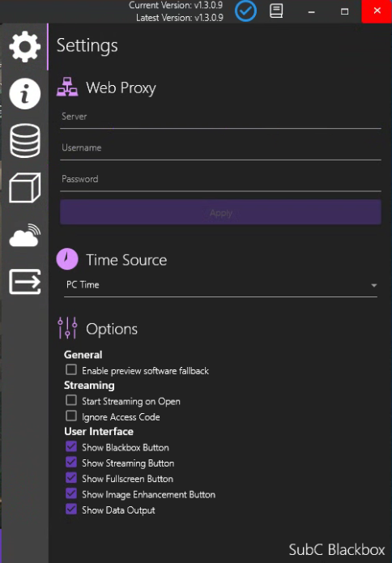This screenshot has width=392, height=563.
Task: Open the info icon in sidebar
Action: click(x=25, y=94)
